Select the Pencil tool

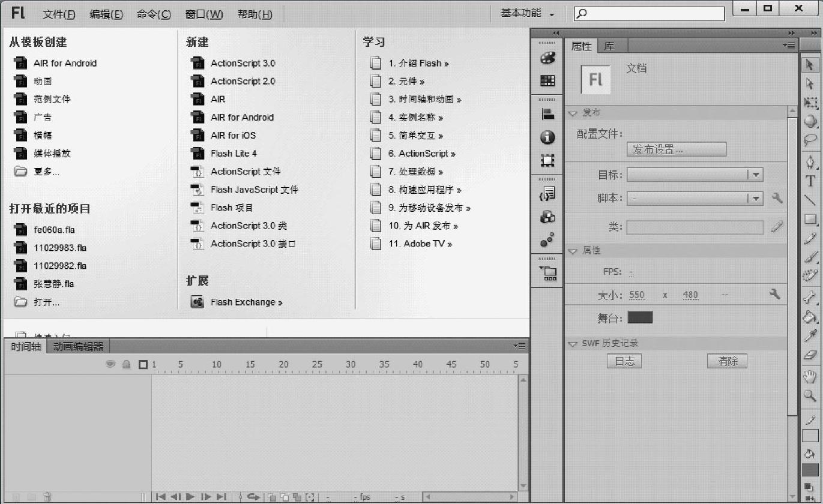[810, 238]
